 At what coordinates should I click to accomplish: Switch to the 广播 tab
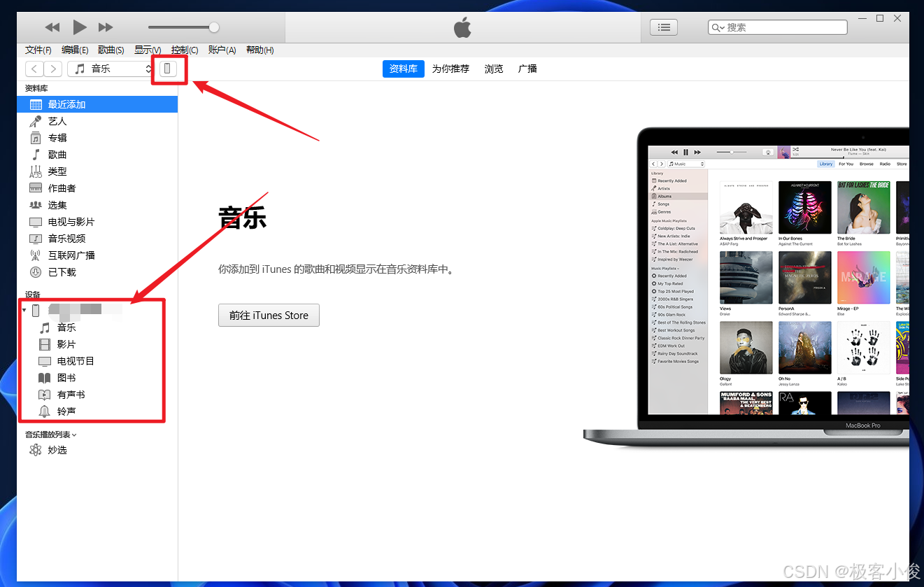point(527,69)
